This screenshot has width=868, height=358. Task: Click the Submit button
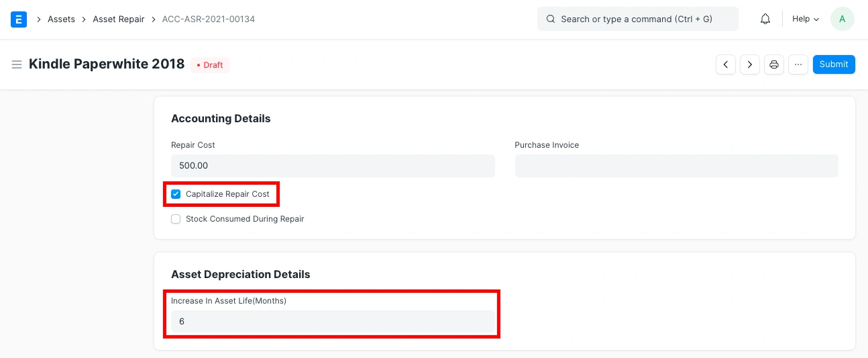tap(833, 64)
